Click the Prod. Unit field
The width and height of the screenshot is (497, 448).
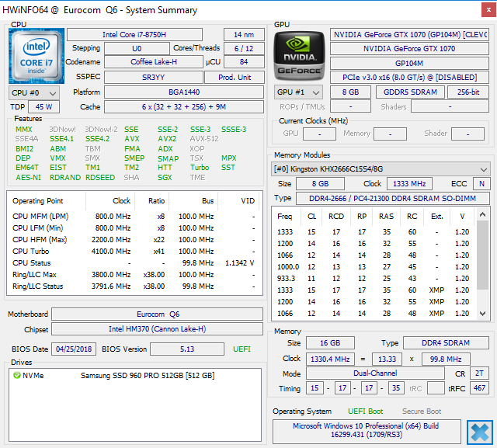(x=235, y=78)
